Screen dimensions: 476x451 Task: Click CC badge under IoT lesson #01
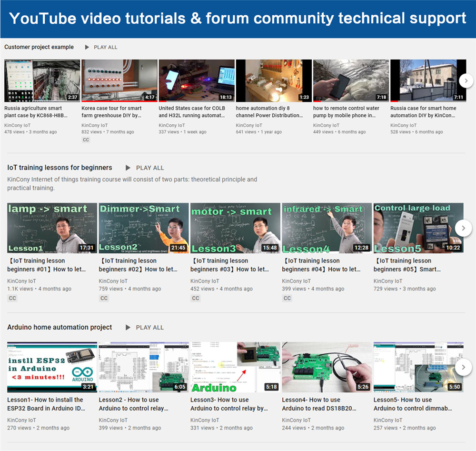tap(12, 298)
